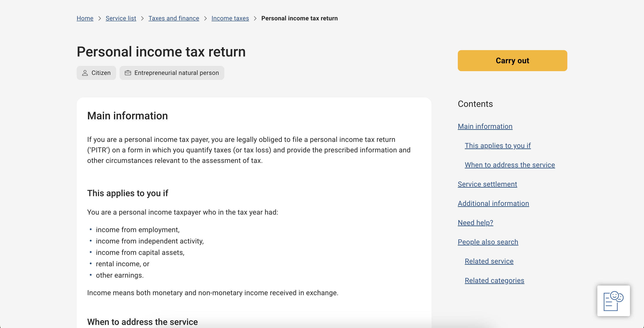The width and height of the screenshot is (644, 328).
Task: Open the feedback survey icon
Action: coord(613,301)
